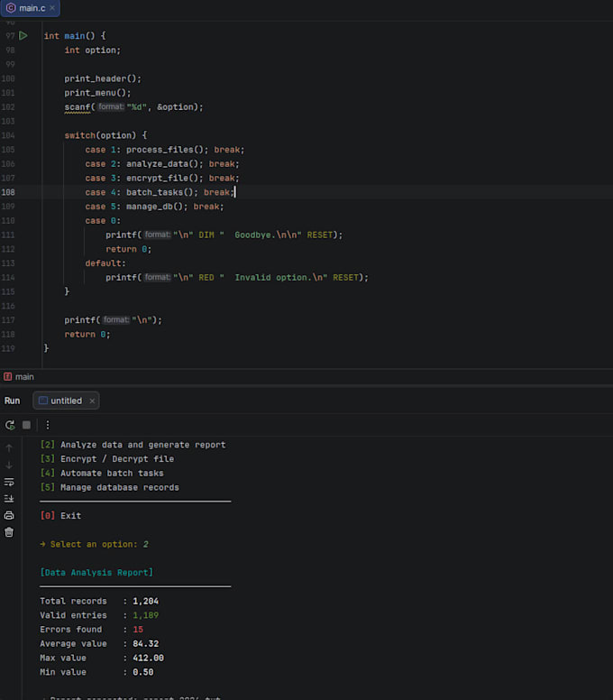
Task: Close the main.c editor tab
Action: 52,8
